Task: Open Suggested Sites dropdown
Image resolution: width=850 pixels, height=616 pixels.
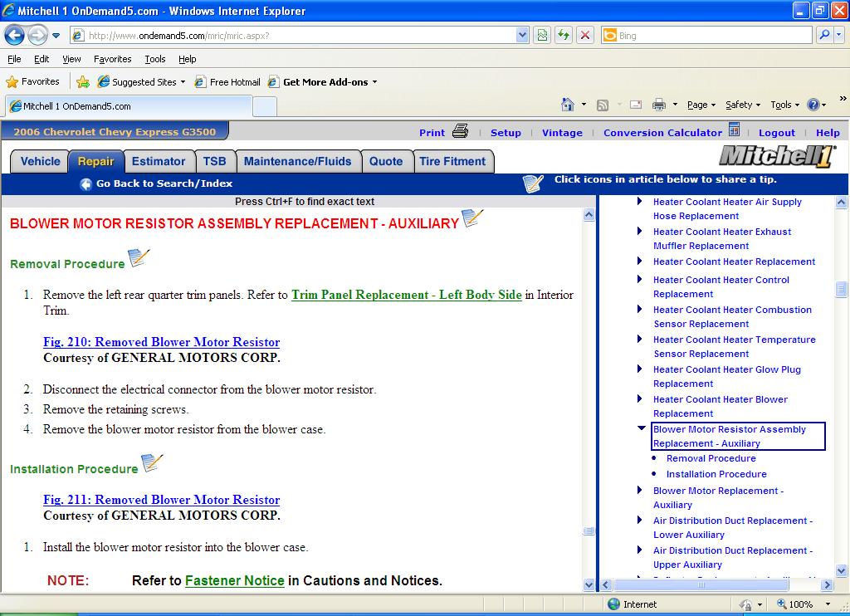Action: coord(183,82)
